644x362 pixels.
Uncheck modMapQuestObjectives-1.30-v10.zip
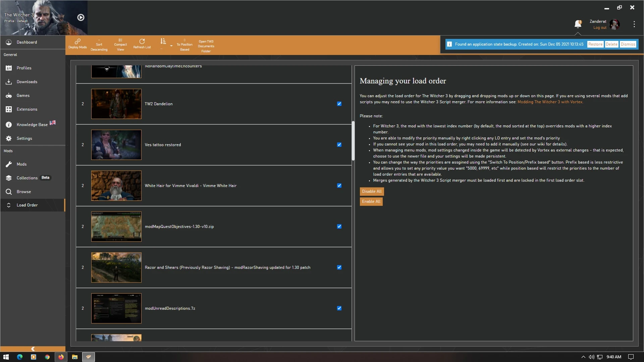pyautogui.click(x=339, y=227)
